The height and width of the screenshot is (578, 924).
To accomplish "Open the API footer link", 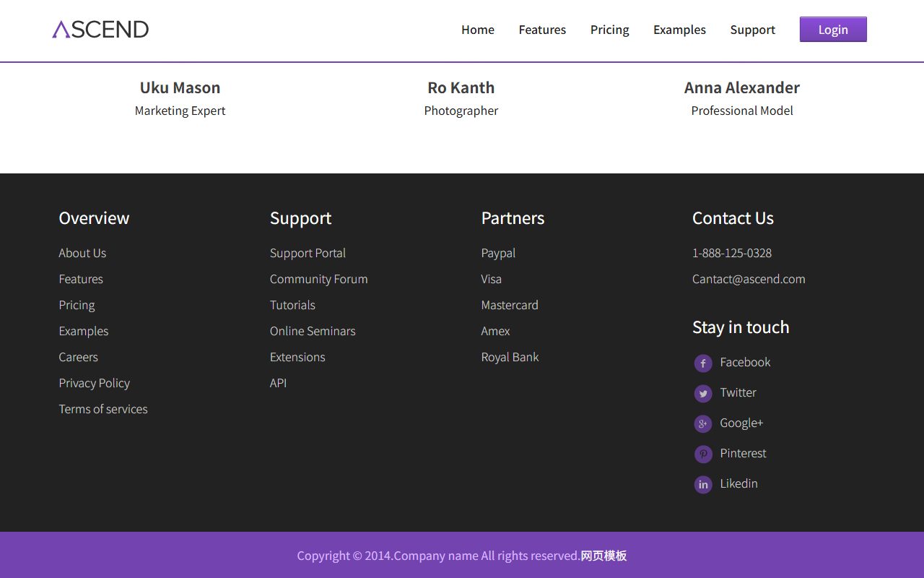I will (278, 383).
